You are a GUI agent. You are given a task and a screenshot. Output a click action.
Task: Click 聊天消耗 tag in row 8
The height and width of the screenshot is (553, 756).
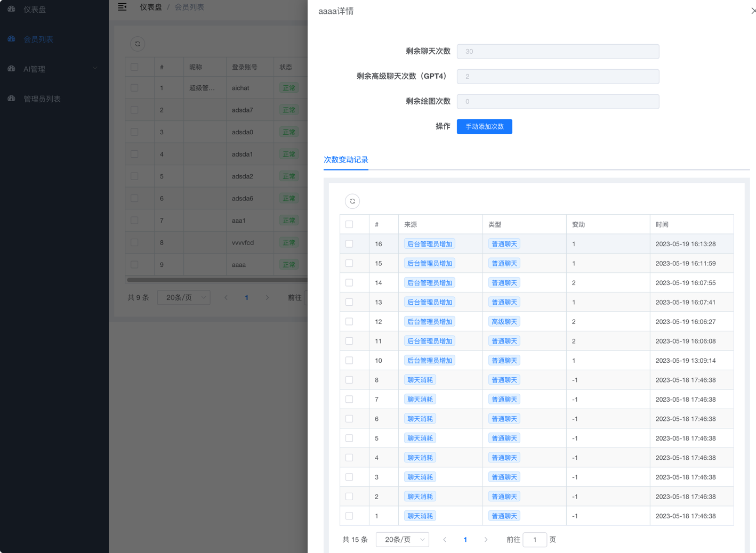point(420,380)
